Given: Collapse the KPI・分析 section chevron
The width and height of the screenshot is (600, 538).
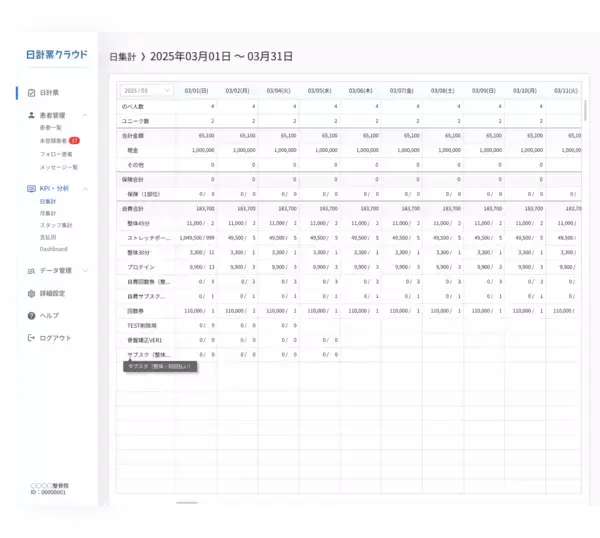Looking at the screenshot, I should 85,189.
